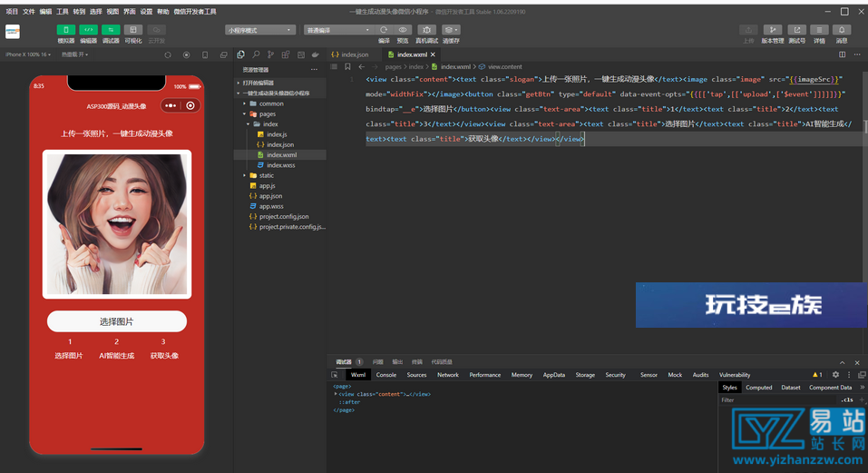This screenshot has height=473, width=868.
Task: Open the 热重载 hot reload dropdown
Action: click(74, 54)
